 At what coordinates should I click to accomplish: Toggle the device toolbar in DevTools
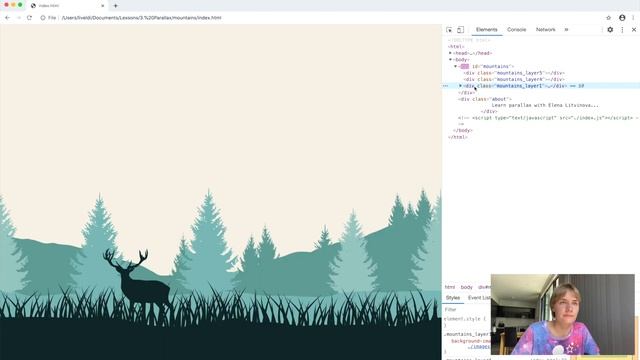point(460,30)
